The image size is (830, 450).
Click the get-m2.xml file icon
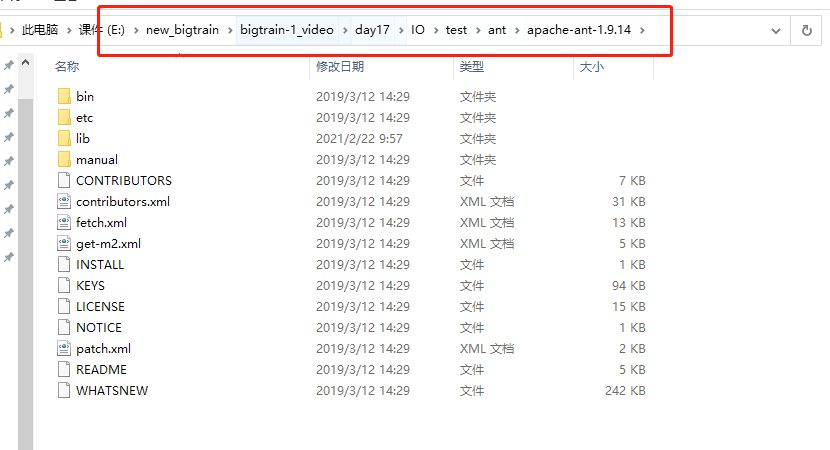(x=64, y=244)
